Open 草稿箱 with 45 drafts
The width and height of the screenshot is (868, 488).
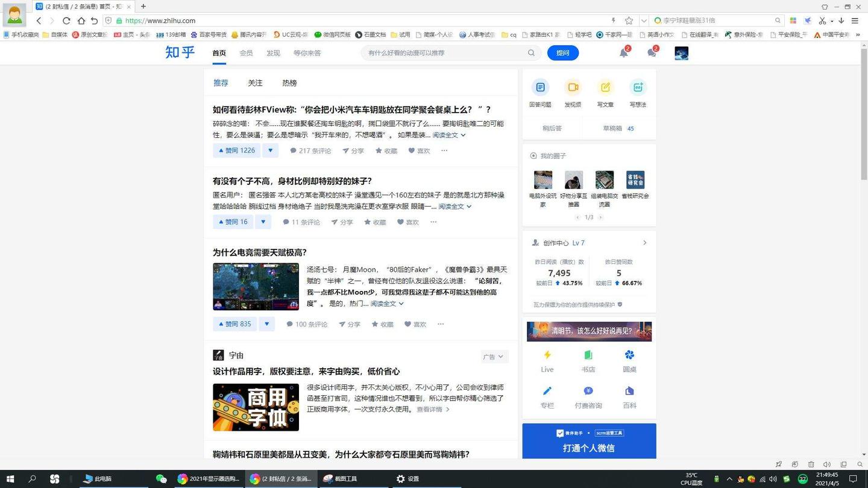pos(618,128)
